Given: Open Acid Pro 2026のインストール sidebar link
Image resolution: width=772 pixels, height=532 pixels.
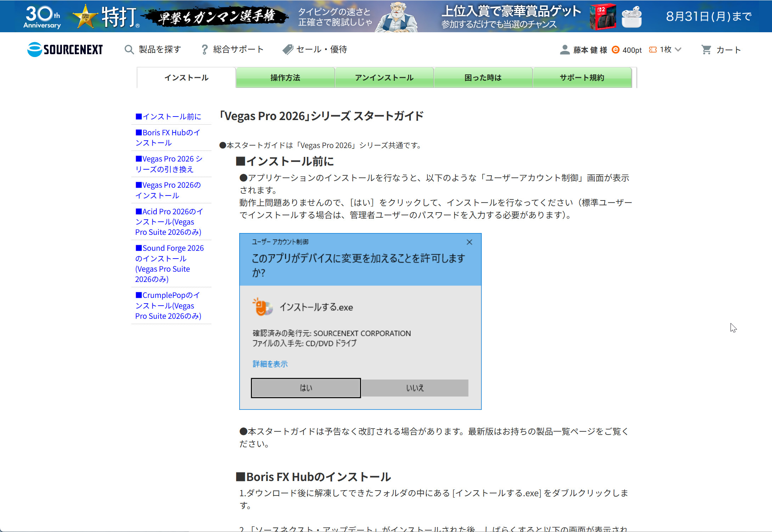Looking at the screenshot, I should [x=169, y=222].
